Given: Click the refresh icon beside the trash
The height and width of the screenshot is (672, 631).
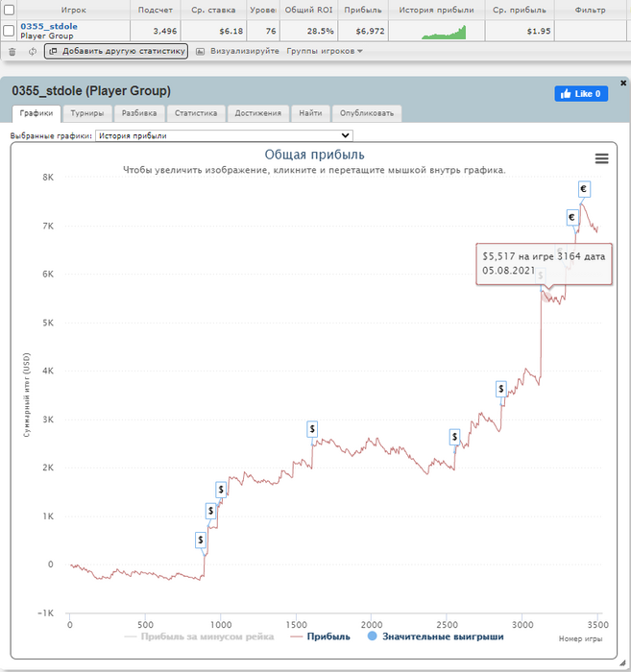Looking at the screenshot, I should click(x=33, y=52).
